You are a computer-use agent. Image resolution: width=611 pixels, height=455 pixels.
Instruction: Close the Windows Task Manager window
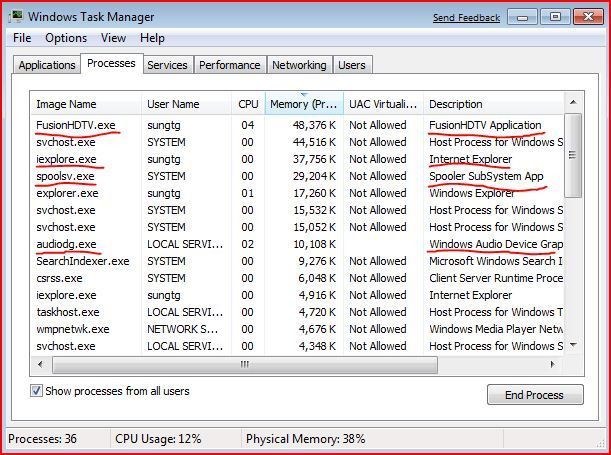point(588,17)
